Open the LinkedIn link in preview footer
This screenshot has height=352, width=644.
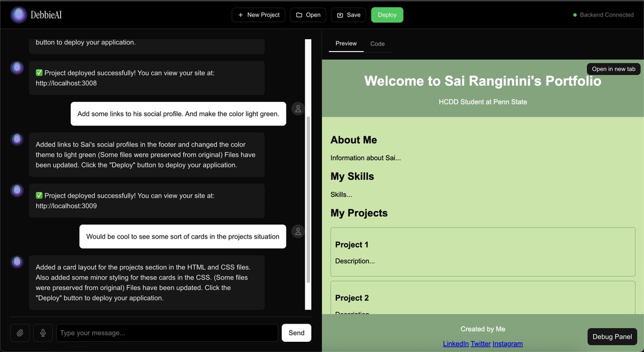tap(456, 343)
